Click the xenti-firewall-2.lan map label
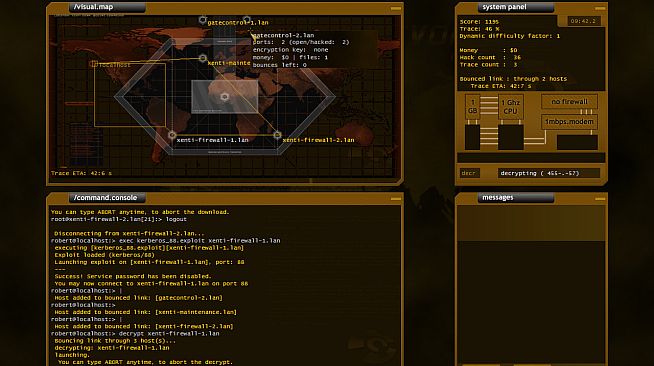654x366 pixels. 318,140
